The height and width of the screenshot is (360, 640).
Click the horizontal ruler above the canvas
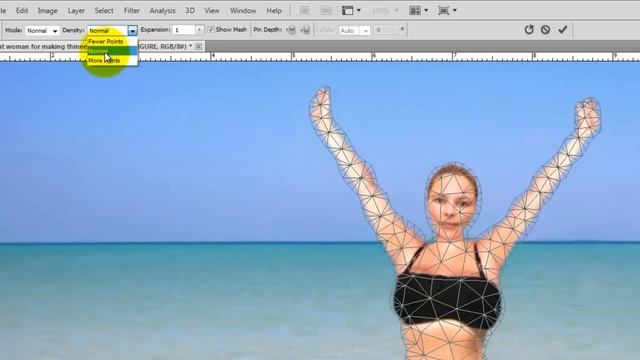click(320, 57)
